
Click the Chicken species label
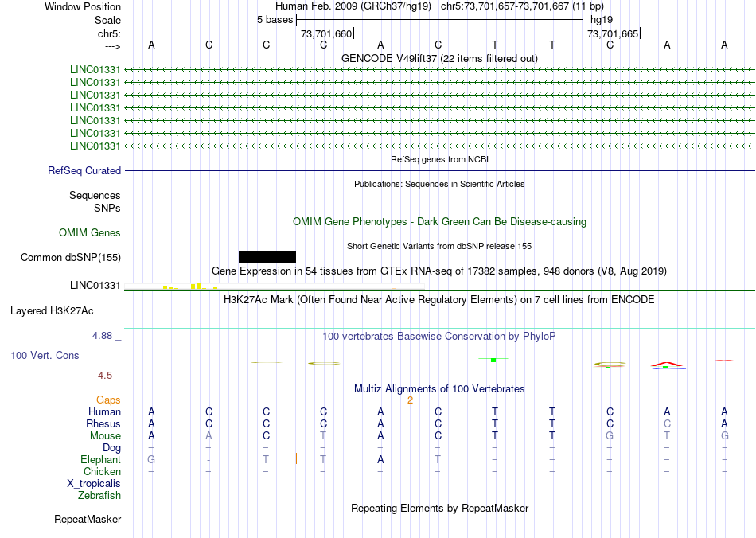pyautogui.click(x=102, y=471)
